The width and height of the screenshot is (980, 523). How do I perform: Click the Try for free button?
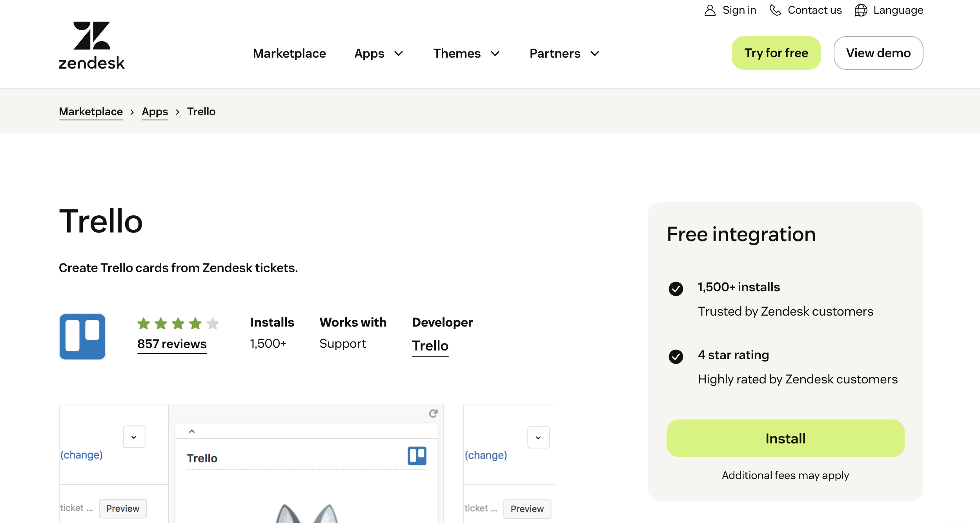(776, 53)
